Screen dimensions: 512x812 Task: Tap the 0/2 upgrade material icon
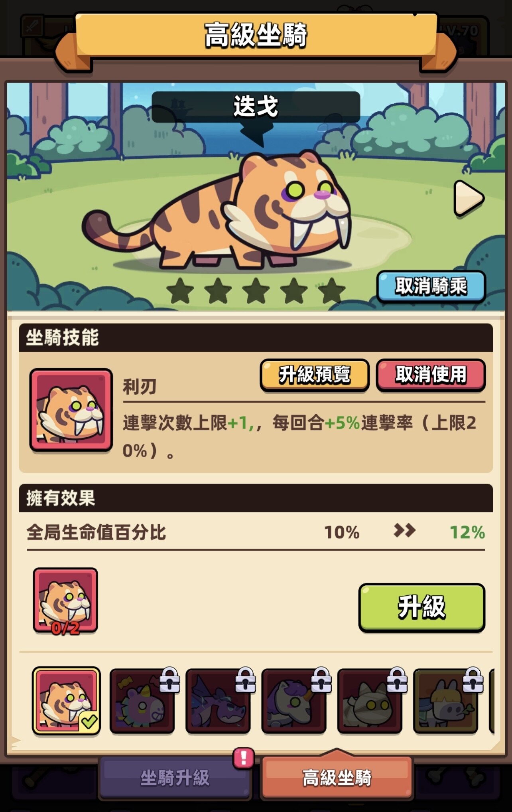pyautogui.click(x=65, y=601)
